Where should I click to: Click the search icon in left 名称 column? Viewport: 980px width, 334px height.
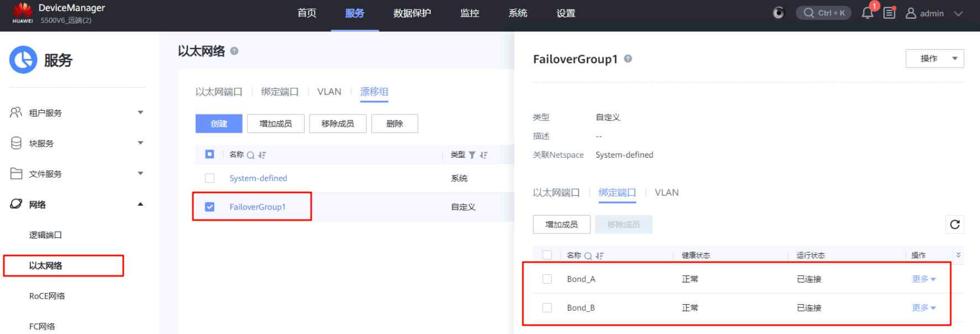[250, 155]
